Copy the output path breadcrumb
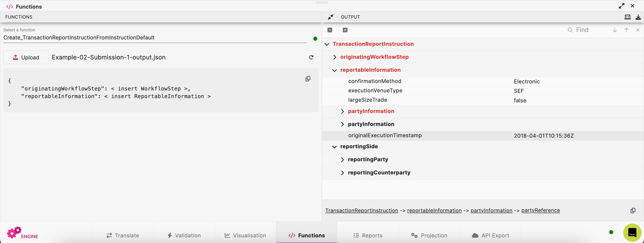 point(633,211)
